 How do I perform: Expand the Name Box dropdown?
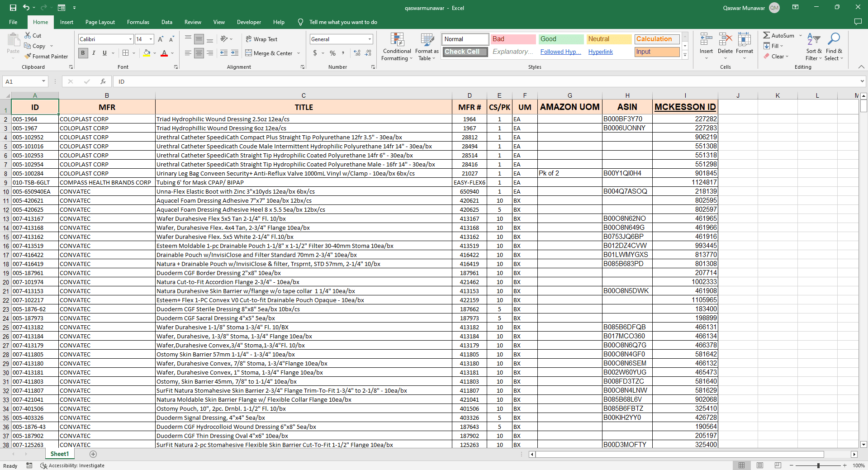tap(43, 81)
